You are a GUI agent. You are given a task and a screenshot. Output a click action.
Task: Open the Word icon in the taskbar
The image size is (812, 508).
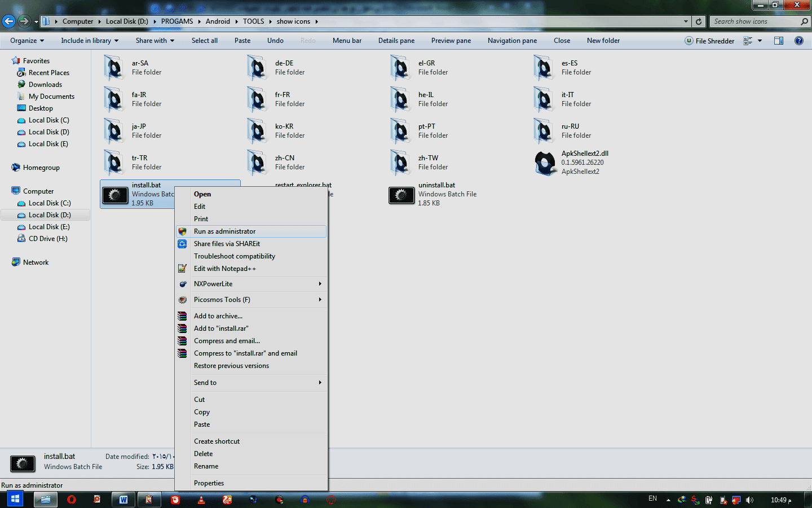pos(123,500)
